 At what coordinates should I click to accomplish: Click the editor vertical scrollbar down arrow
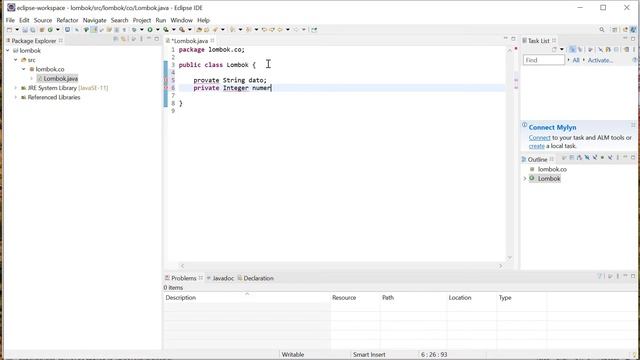coord(509,258)
